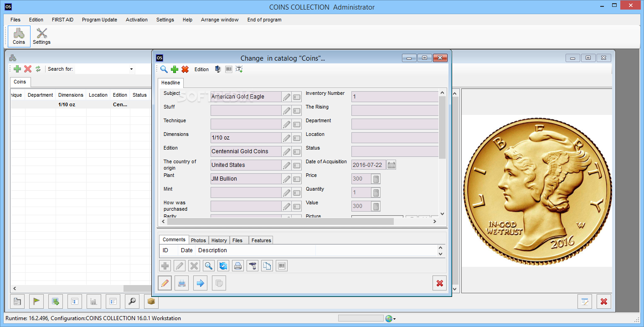
Task: Switch to the Features tab
Action: point(261,240)
